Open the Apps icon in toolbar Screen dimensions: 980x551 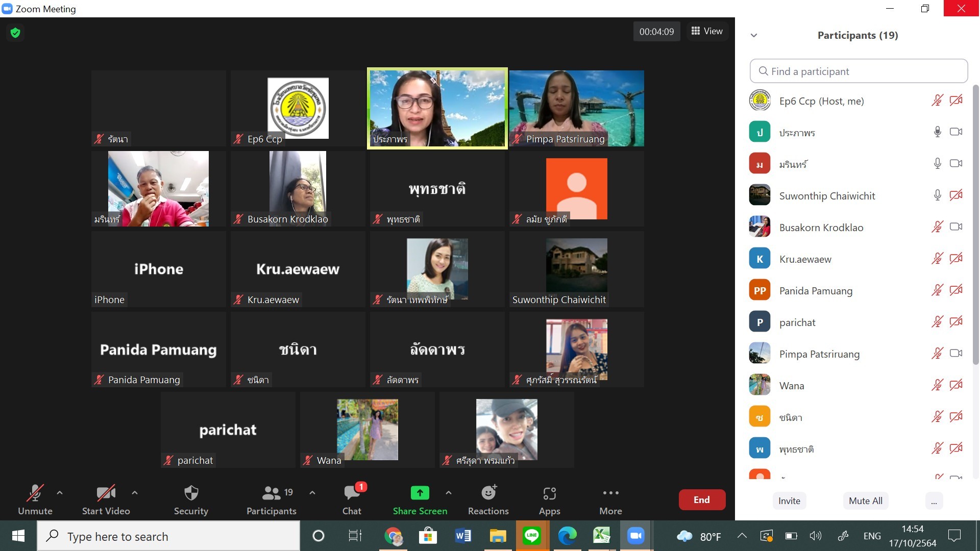pyautogui.click(x=549, y=493)
